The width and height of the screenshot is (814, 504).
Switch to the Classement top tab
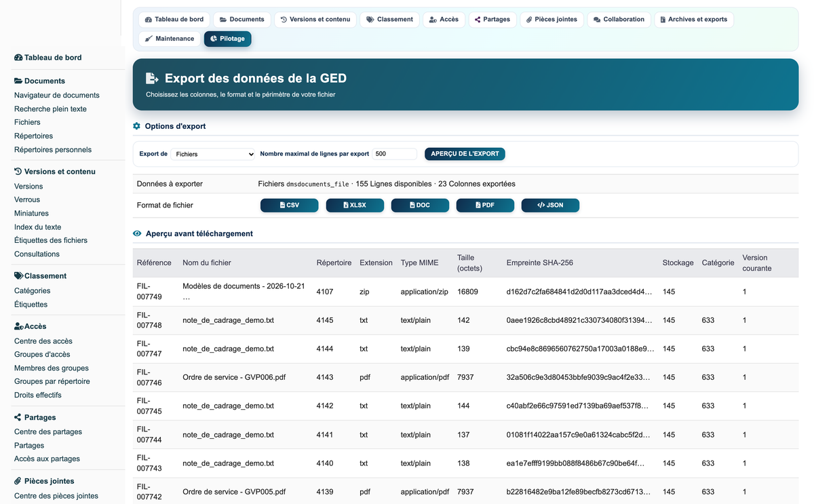coord(390,20)
